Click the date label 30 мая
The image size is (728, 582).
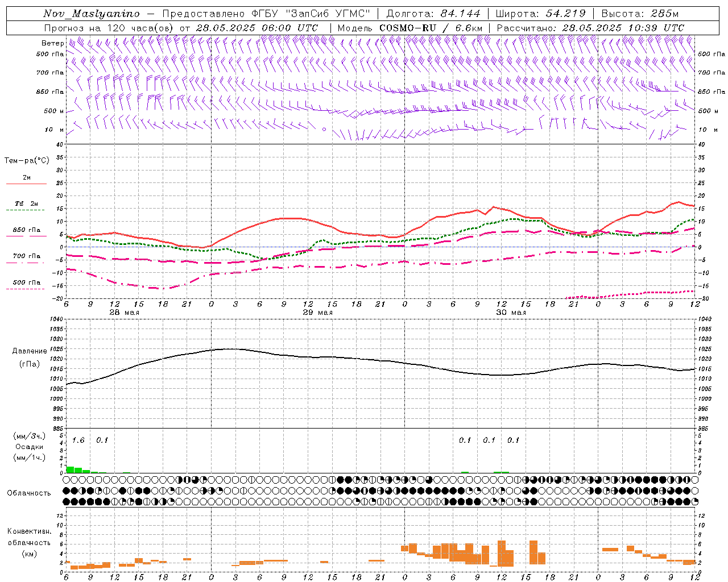click(511, 313)
